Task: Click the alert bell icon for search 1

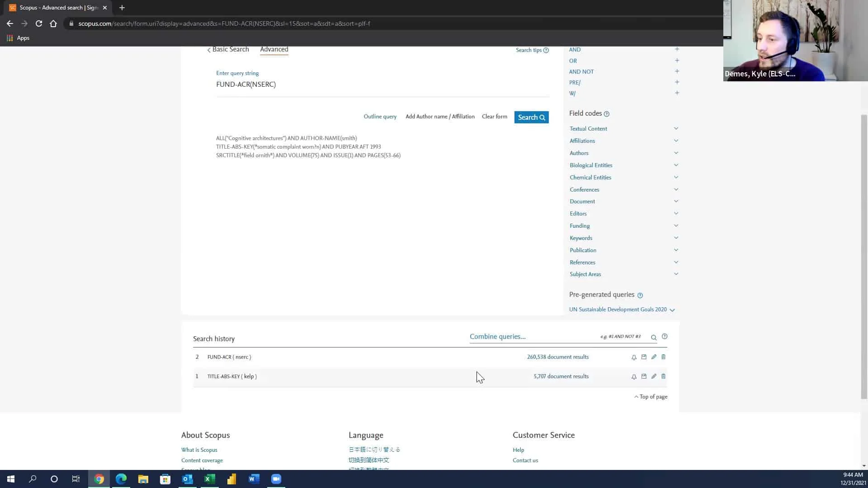Action: [634, 376]
